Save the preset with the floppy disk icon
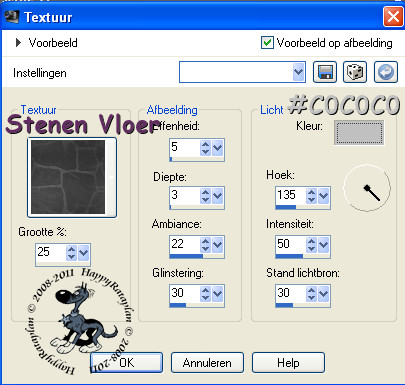Viewport: 405px width, 385px height. click(325, 72)
